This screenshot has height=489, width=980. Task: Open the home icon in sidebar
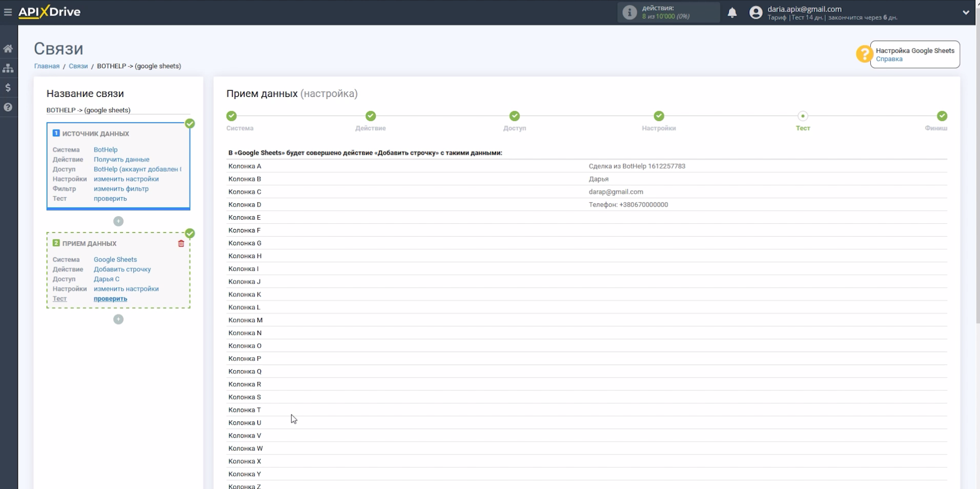pyautogui.click(x=8, y=48)
